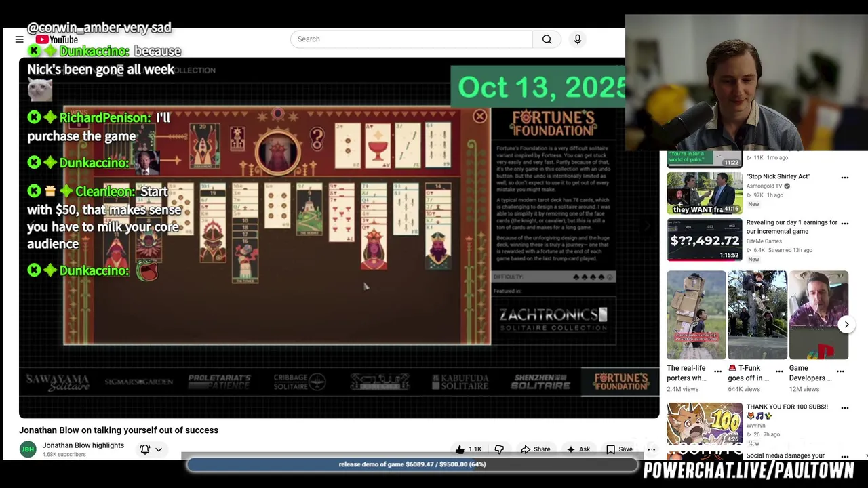
Task: Open "Game Developers" short thumbnail
Action: 818,315
